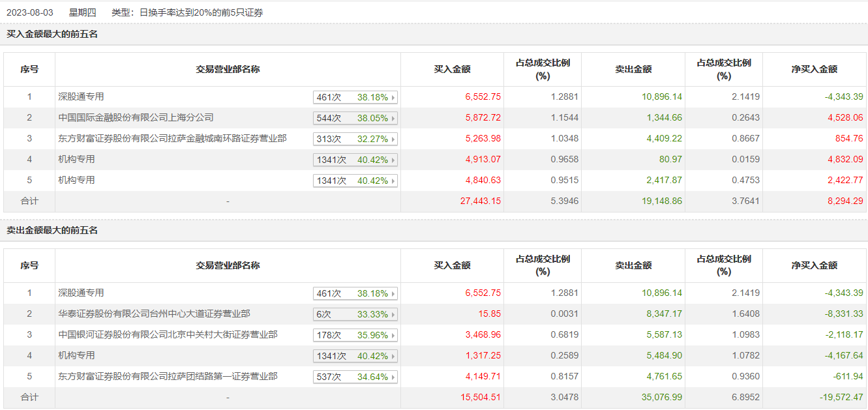Click the arrow icon beside 178次 35.96%
This screenshot has width=868, height=410.
393,336
